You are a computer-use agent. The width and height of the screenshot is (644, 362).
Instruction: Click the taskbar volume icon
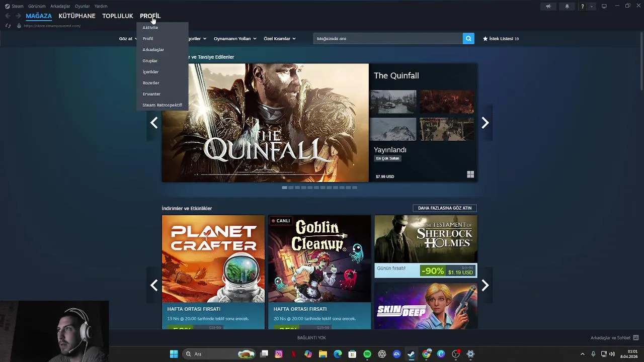tap(612, 354)
